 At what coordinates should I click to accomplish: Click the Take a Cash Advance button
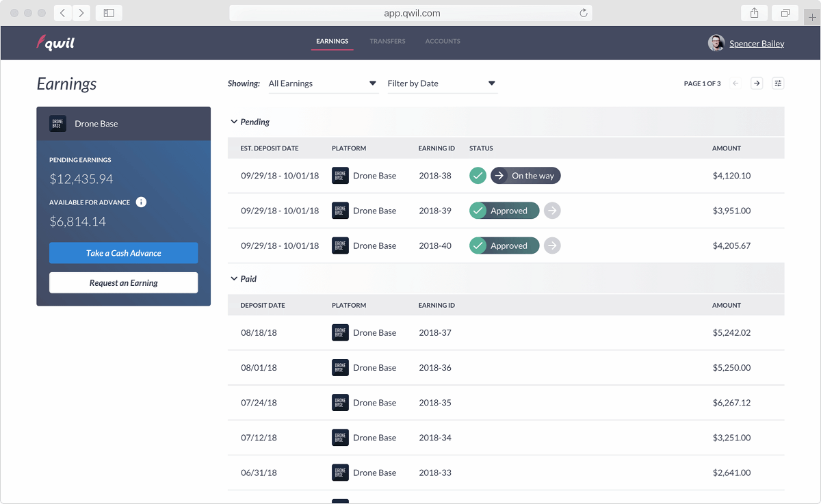[x=123, y=252]
